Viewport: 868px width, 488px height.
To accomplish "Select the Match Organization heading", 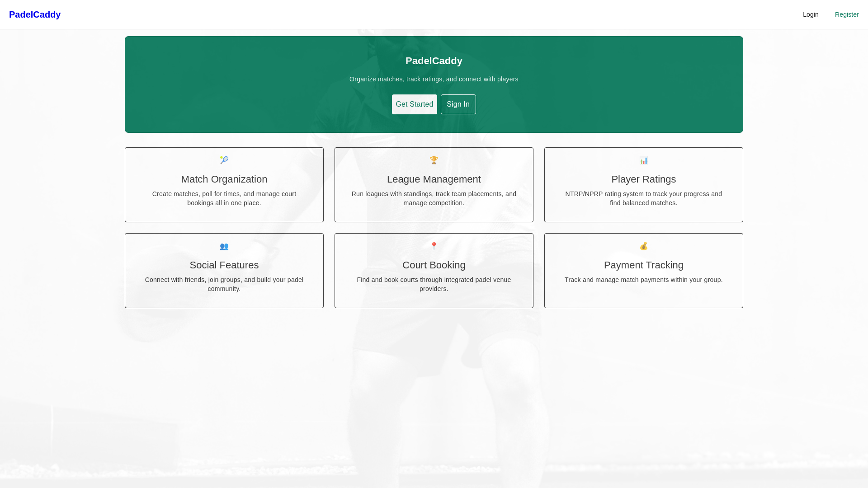I will 224,179.
